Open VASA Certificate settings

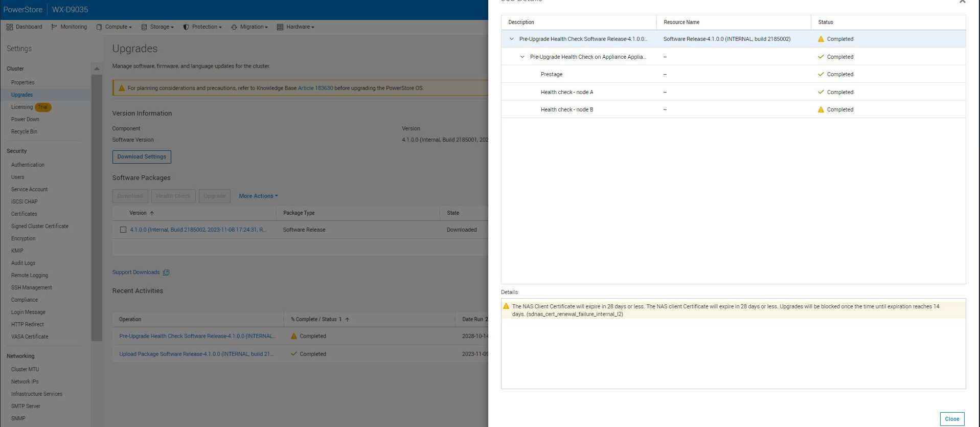[x=30, y=336]
